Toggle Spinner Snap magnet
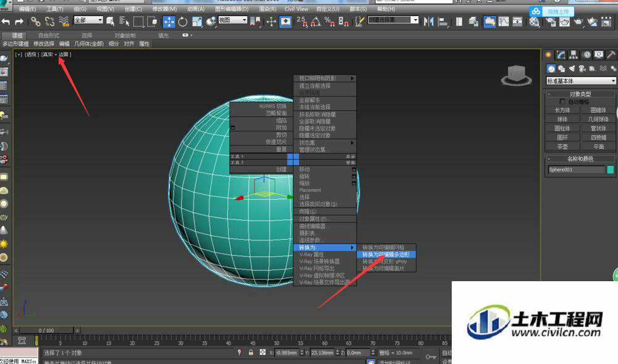The height and width of the screenshot is (364, 618). [343, 22]
